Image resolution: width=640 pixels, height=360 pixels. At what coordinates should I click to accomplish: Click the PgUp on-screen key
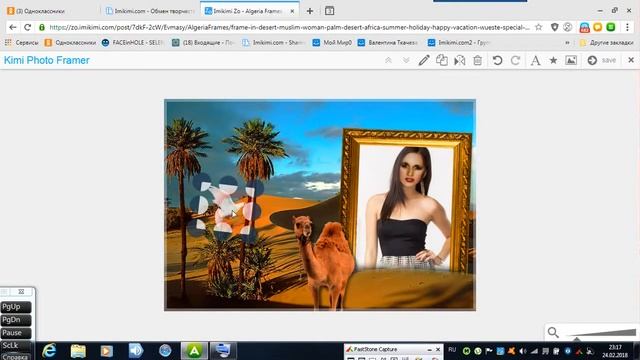click(16, 307)
